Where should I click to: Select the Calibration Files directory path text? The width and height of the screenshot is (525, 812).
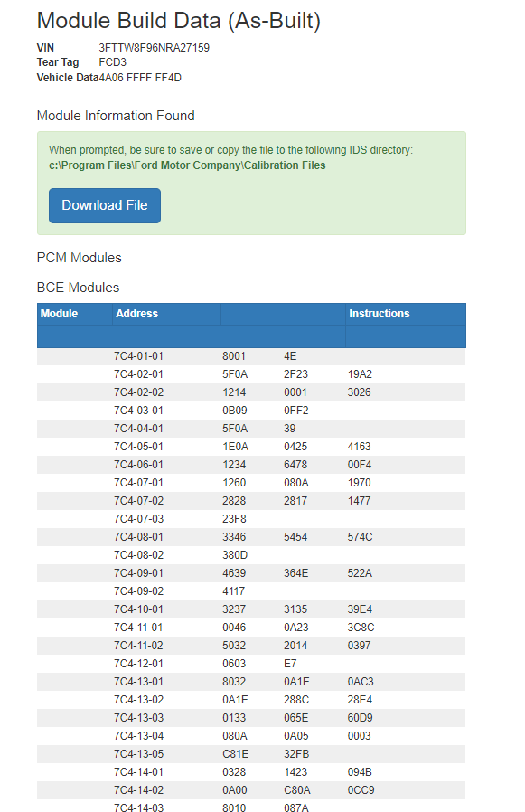187,165
